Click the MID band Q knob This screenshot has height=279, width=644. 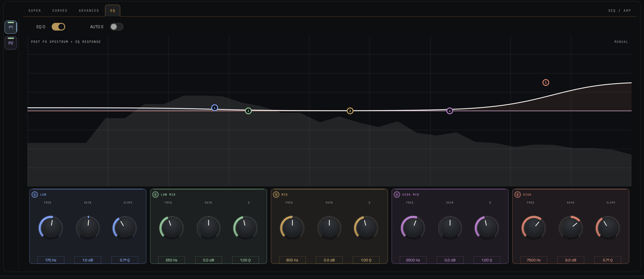(x=366, y=227)
